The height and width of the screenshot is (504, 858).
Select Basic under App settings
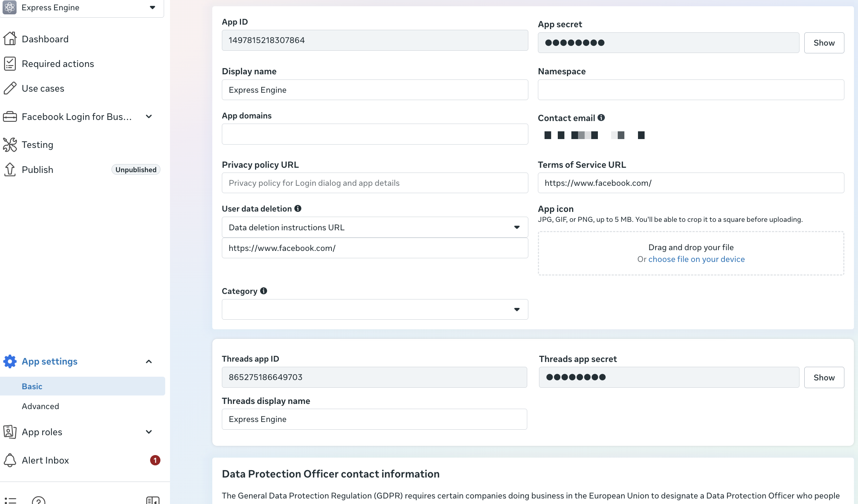[82, 386]
